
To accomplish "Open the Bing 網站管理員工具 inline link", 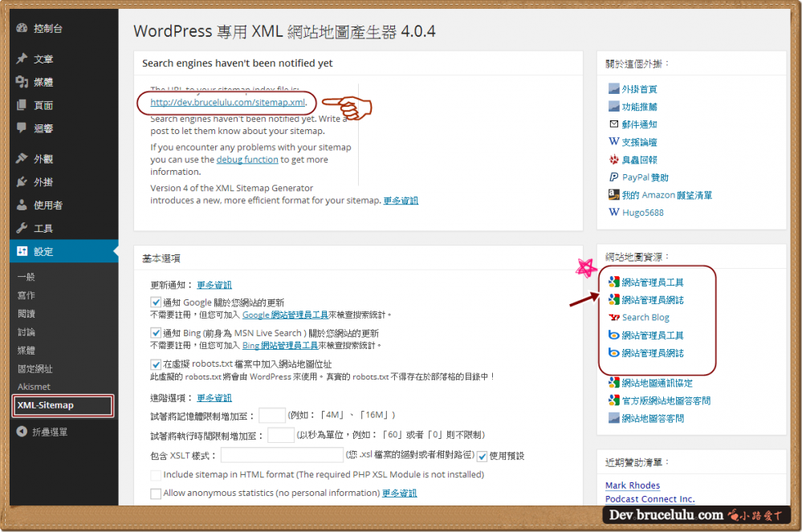I will pos(280,346).
